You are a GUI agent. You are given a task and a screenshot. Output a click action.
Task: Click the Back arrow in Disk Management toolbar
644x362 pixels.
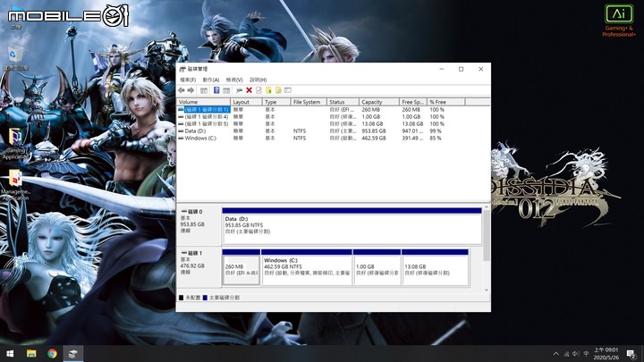click(x=182, y=90)
